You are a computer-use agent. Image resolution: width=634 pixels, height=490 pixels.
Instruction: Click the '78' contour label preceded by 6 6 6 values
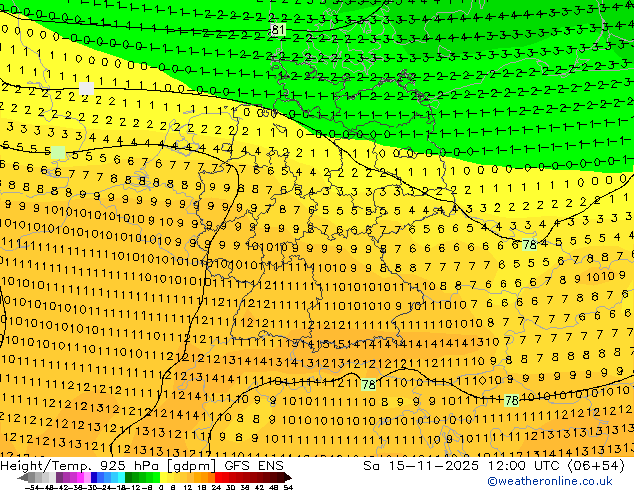[529, 245]
